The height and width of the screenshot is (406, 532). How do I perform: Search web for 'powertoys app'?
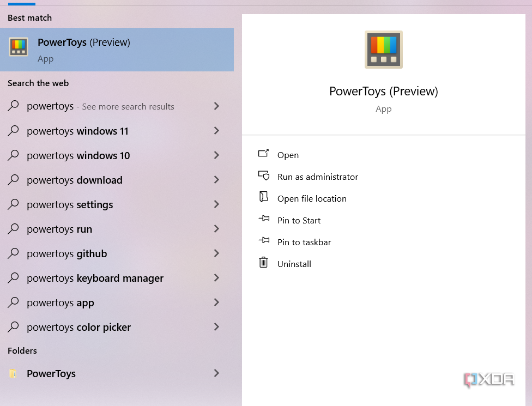coord(117,302)
